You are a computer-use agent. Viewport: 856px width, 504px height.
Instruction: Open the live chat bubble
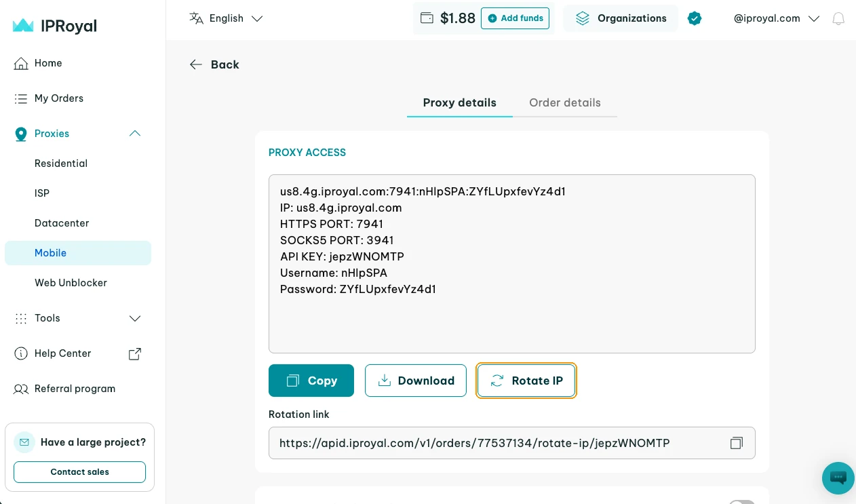tap(838, 478)
